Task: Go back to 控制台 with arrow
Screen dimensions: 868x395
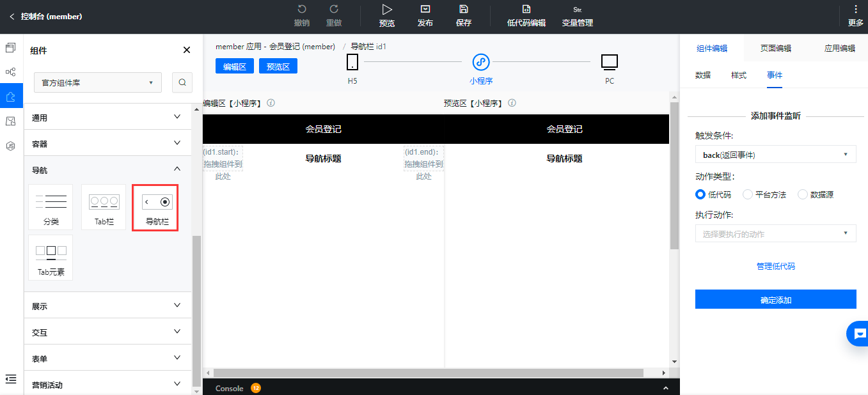Action: tap(12, 17)
